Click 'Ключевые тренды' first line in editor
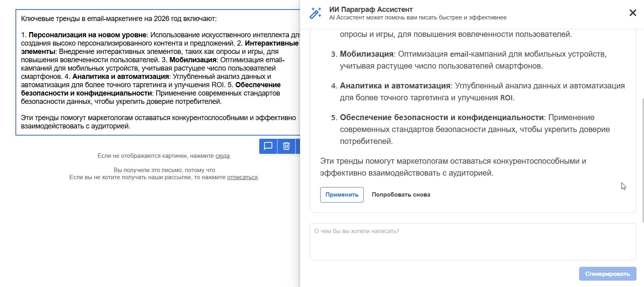 (x=119, y=19)
